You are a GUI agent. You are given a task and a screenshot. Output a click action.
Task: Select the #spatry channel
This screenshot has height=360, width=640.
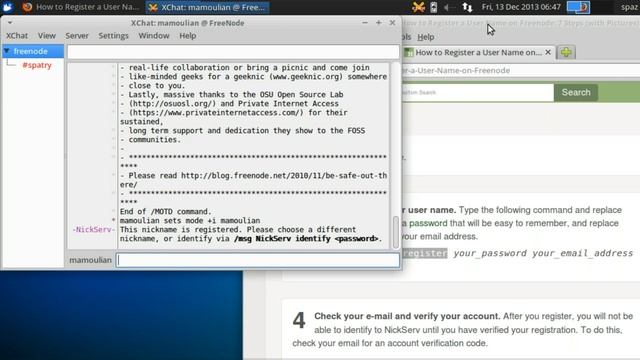37,65
